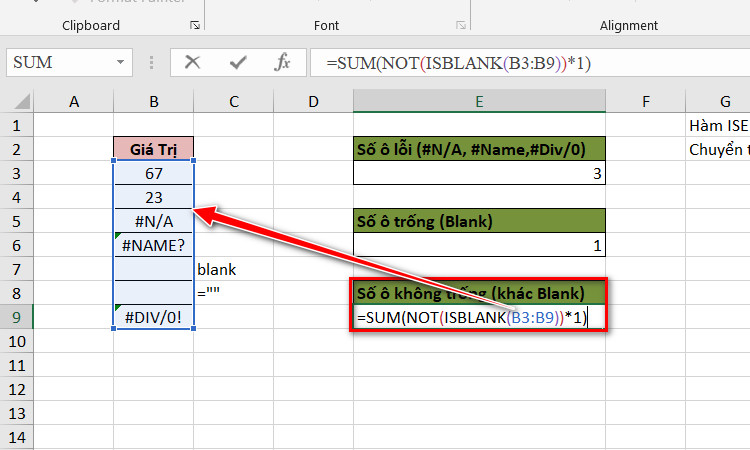Viewport: 750px width, 450px height.
Task: Select the #N/A error cell
Action: pyautogui.click(x=154, y=221)
